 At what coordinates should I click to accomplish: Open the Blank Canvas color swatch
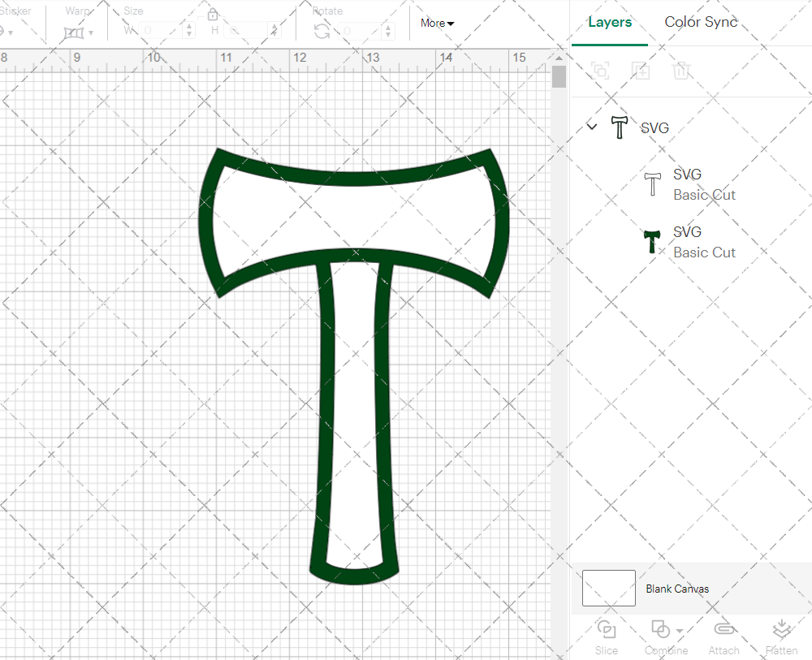tap(607, 589)
